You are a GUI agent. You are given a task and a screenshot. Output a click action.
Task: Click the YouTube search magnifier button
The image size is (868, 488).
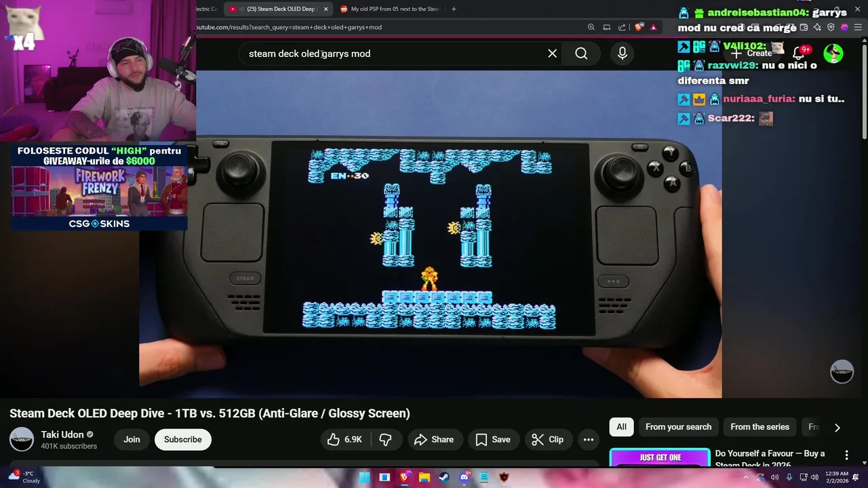tap(581, 54)
